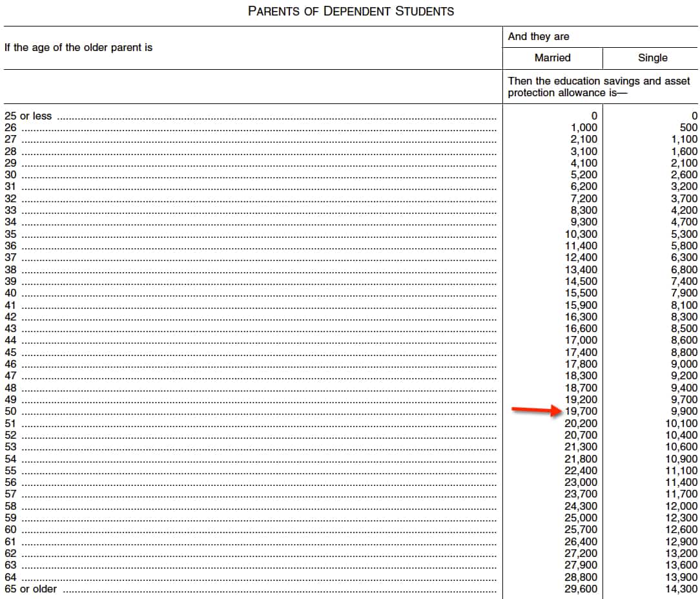Image resolution: width=700 pixels, height=599 pixels.
Task: Click the married value 17,400 for age 45
Action: coord(581,352)
